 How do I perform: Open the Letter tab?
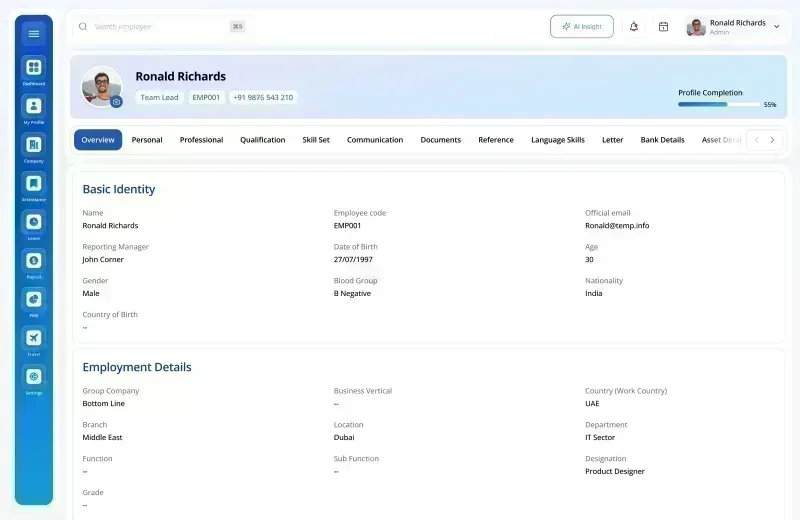612,140
